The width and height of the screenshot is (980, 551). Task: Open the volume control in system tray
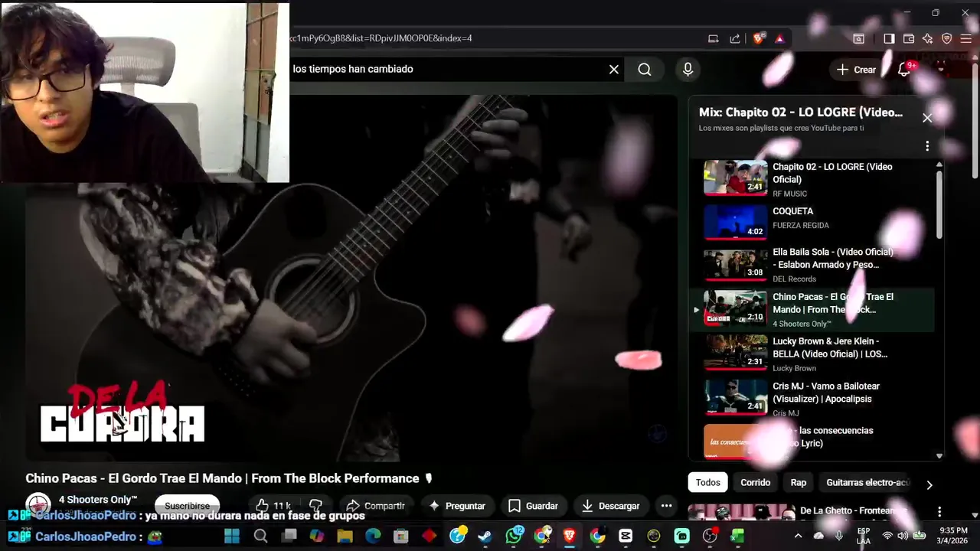903,536
